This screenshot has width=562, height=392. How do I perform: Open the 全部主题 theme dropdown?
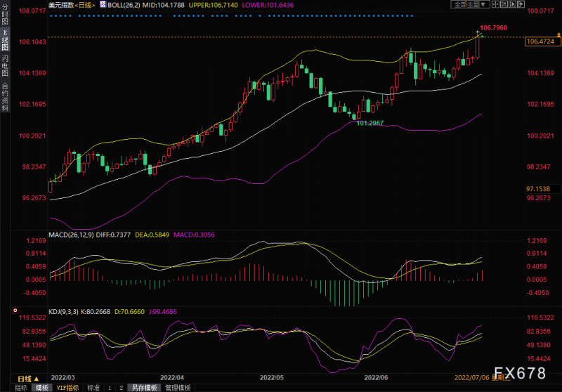471,4
